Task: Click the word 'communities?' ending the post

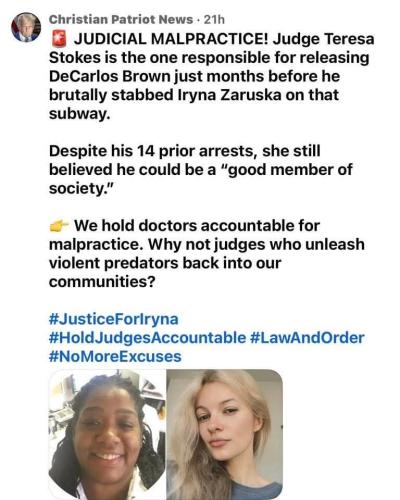Action: 102,282
